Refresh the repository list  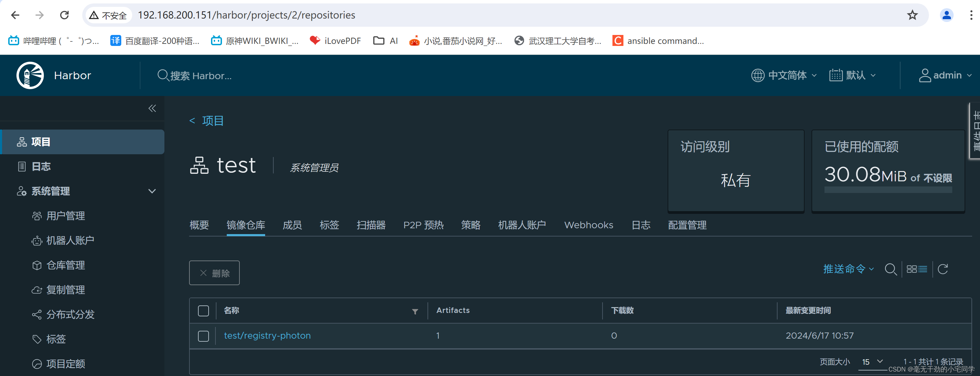click(943, 269)
